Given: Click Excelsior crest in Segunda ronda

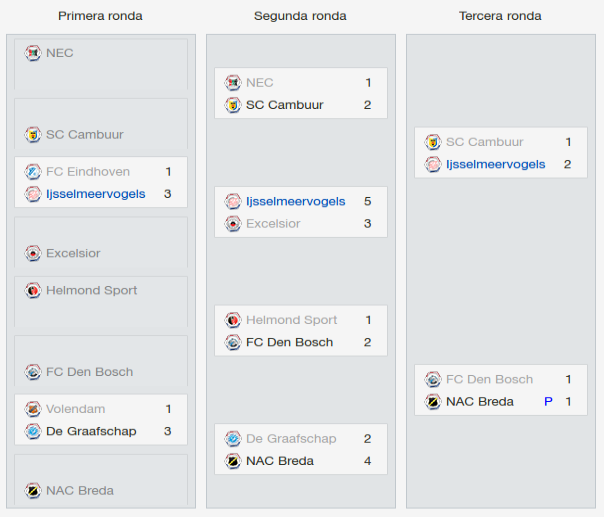Looking at the screenshot, I should click(233, 224).
